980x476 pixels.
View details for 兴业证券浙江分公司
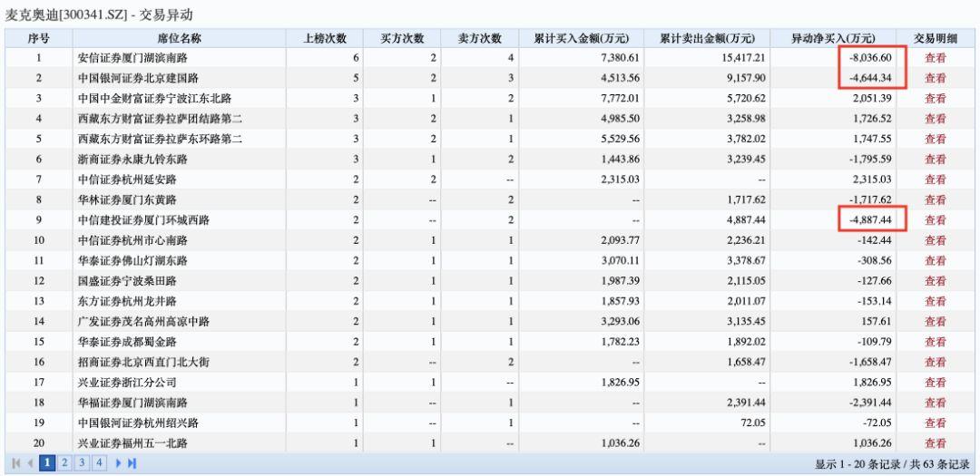(935, 383)
